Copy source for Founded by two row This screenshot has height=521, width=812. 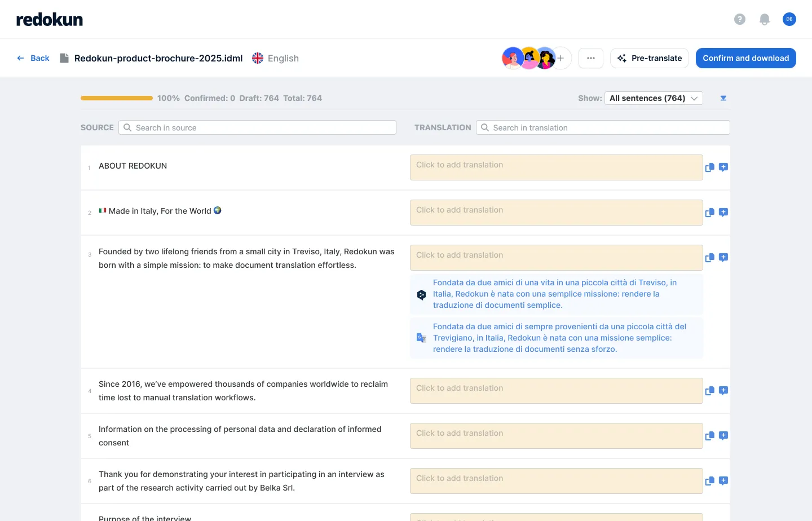pyautogui.click(x=710, y=258)
